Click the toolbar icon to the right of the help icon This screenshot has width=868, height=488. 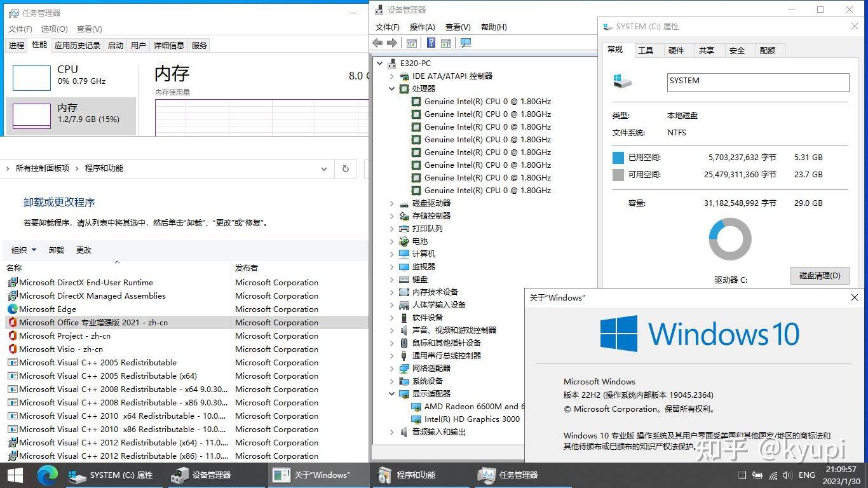(x=446, y=43)
